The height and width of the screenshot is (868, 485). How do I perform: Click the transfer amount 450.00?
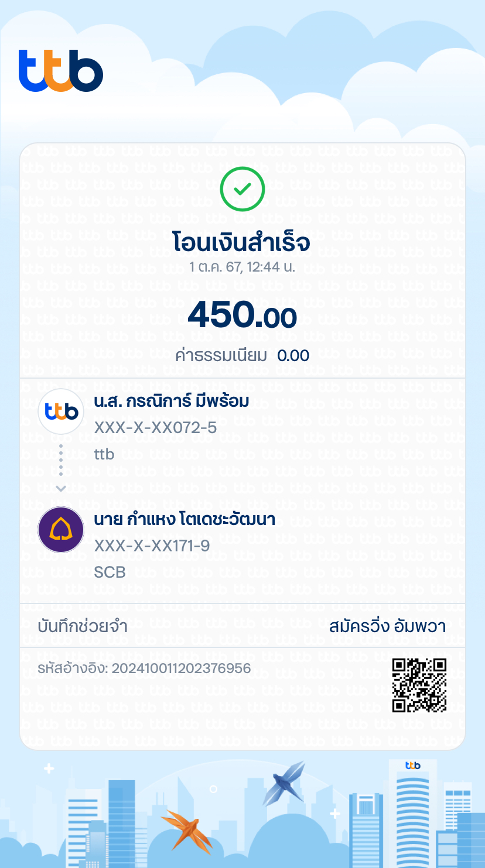coord(243,316)
